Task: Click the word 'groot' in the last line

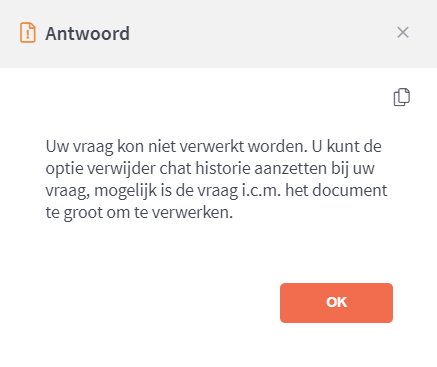Action: click(x=83, y=213)
